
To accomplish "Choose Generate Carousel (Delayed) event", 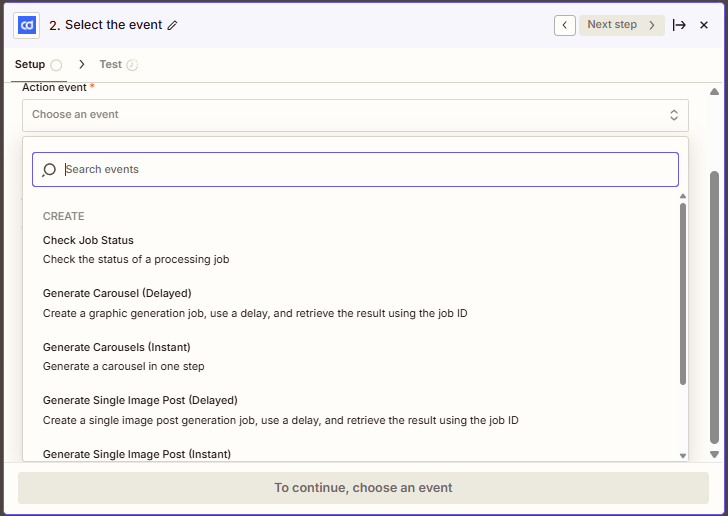I will coord(117,293).
